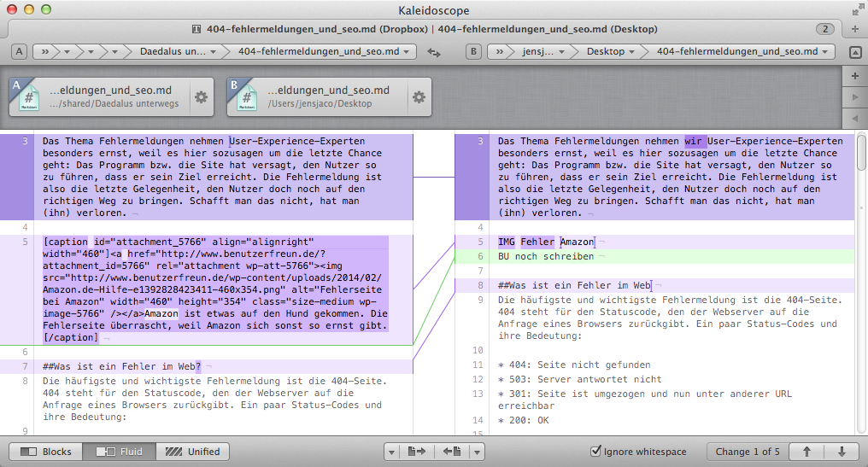
Task: Add a new tab with the plus button
Action: coord(854,29)
